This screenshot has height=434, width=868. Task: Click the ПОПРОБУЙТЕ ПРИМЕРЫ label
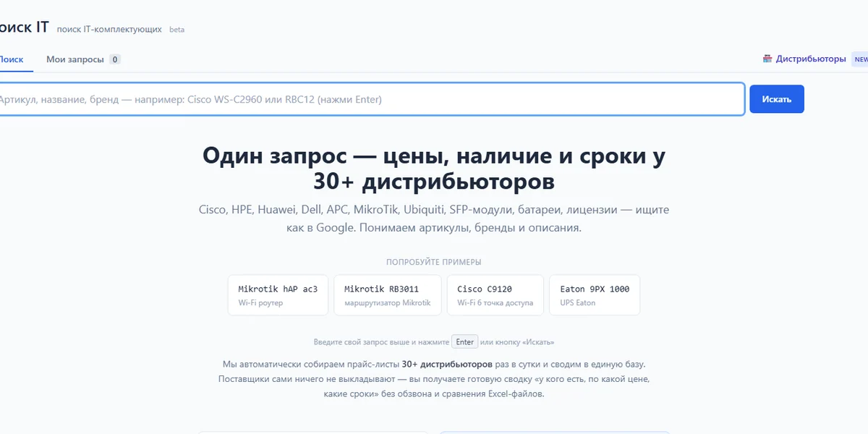tap(434, 262)
